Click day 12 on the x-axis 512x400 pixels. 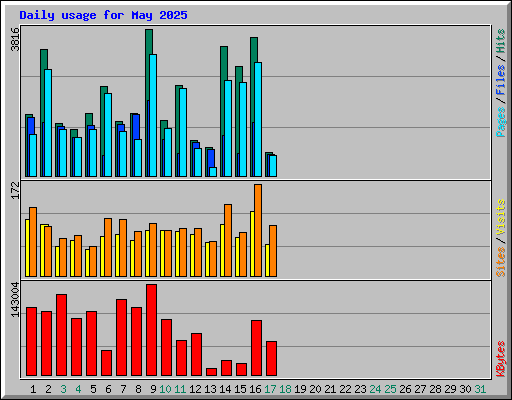pyautogui.click(x=195, y=389)
